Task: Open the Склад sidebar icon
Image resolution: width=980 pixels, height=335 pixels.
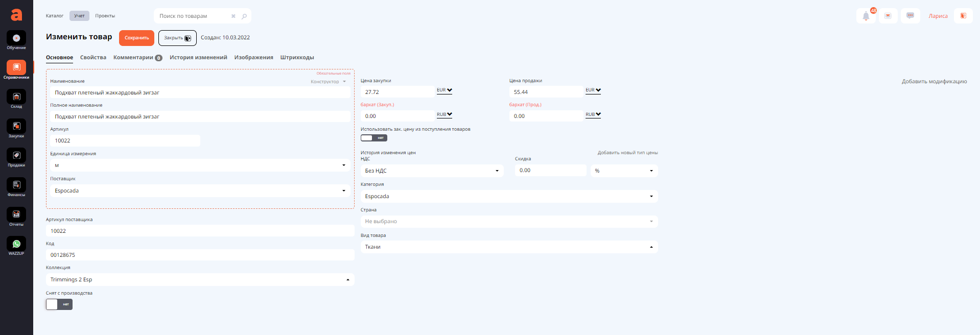Action: pyautogui.click(x=16, y=98)
